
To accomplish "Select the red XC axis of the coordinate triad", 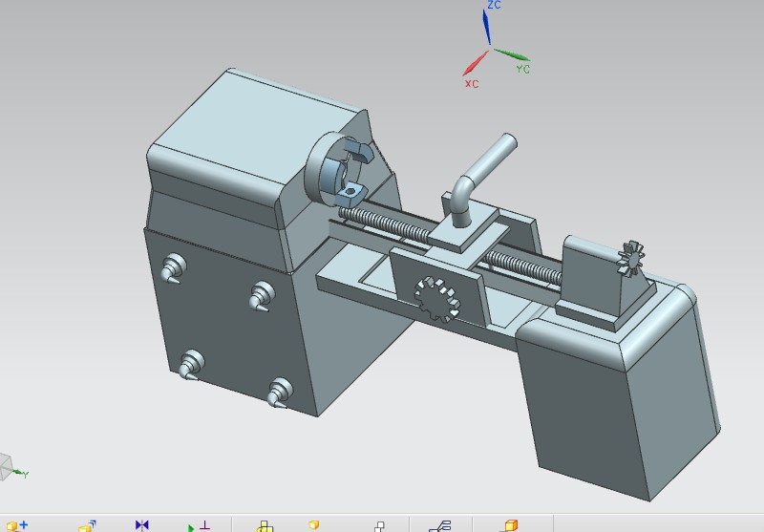I will click(475, 63).
